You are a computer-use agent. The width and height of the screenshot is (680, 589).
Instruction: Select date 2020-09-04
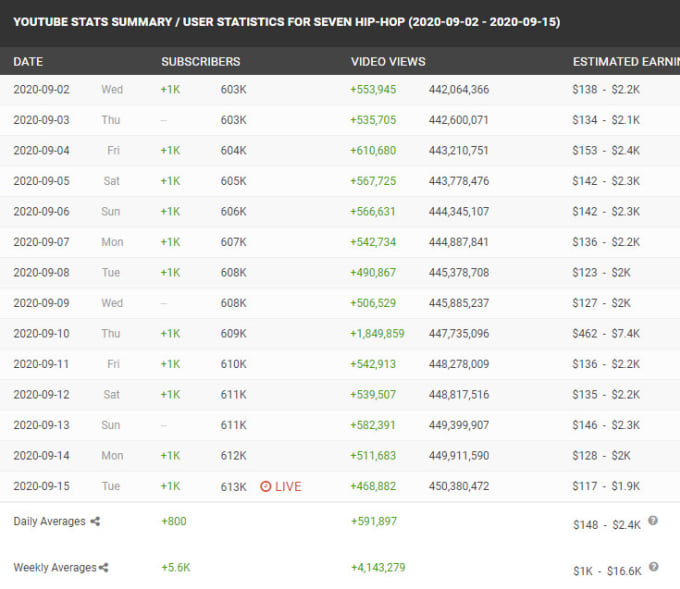(x=41, y=151)
